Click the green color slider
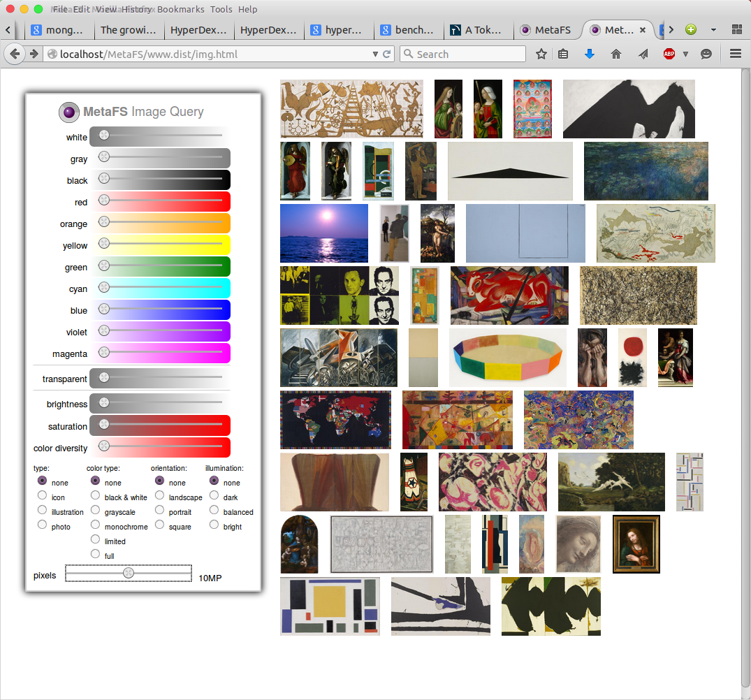The width and height of the screenshot is (751, 700). point(161,265)
